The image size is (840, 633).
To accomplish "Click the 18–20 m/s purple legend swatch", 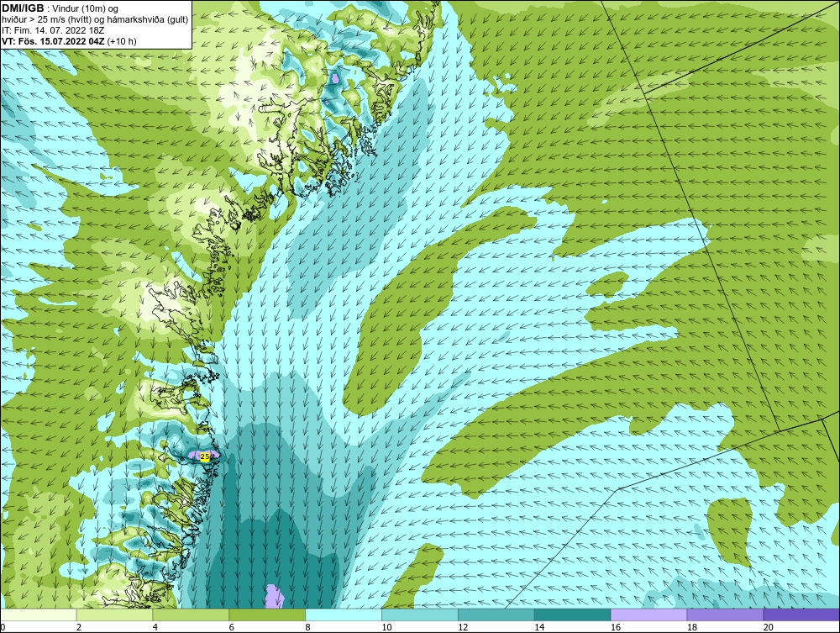I will coord(726,615).
